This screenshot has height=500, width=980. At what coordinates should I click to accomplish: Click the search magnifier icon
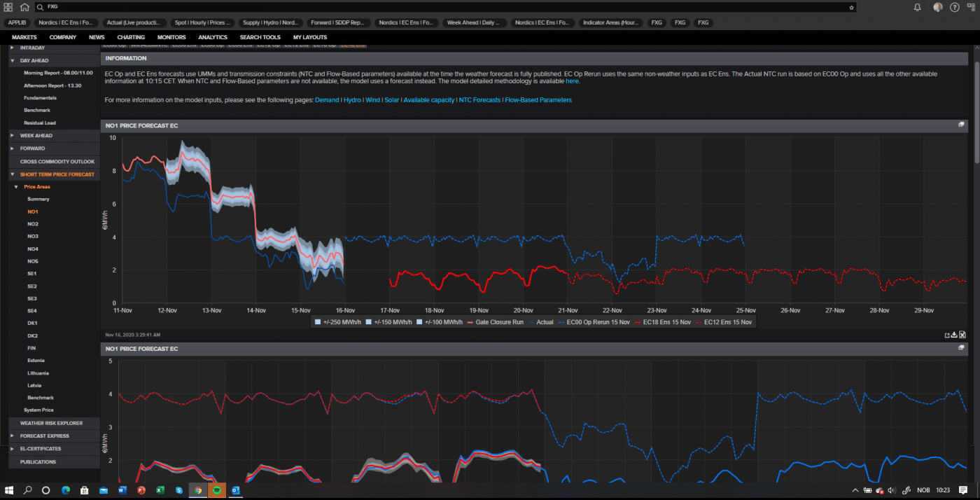tap(41, 7)
